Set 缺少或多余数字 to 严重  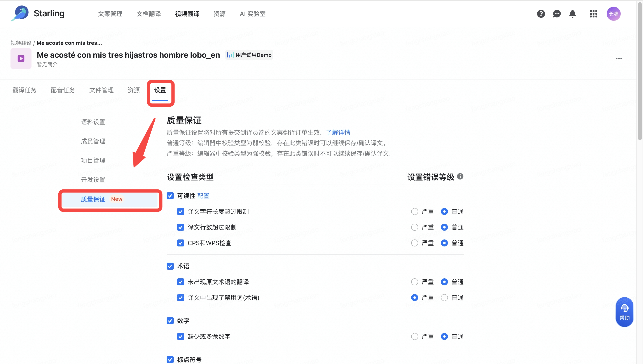click(415, 336)
